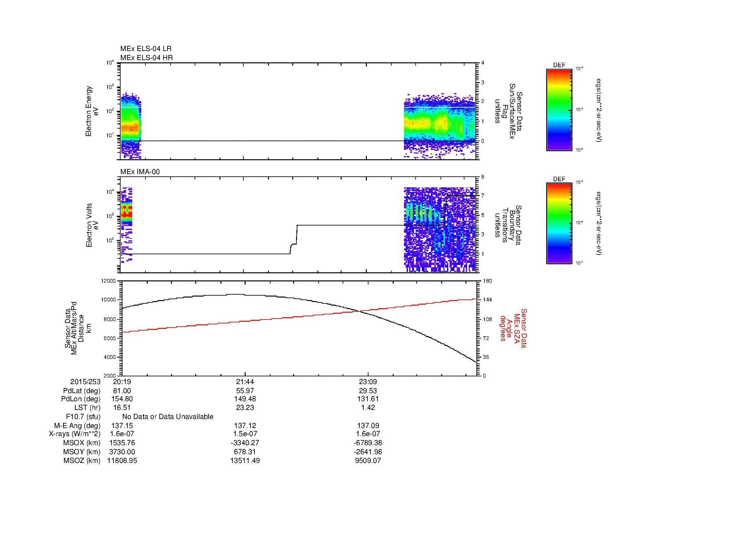Click the 'MEx ELS-04 LR' plot title

click(x=146, y=49)
